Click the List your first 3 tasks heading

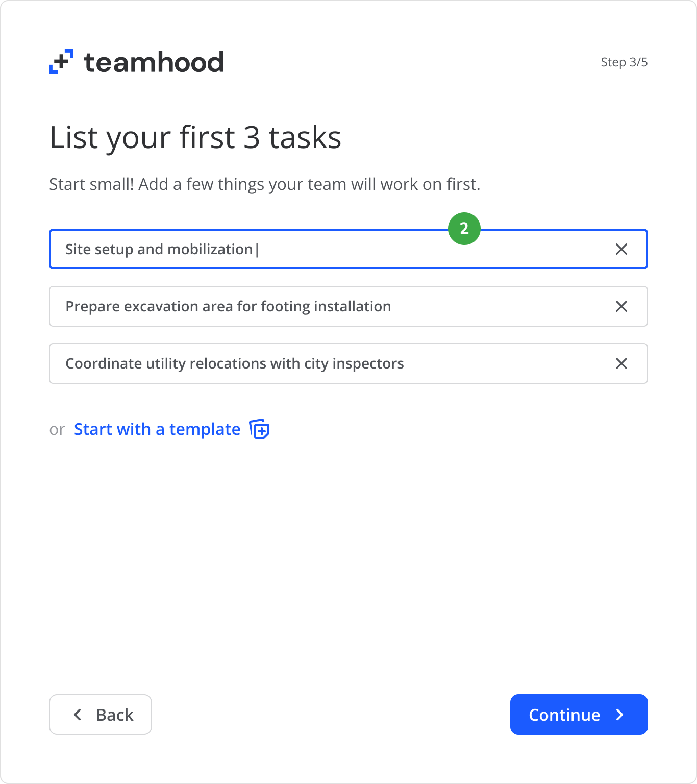tap(195, 137)
